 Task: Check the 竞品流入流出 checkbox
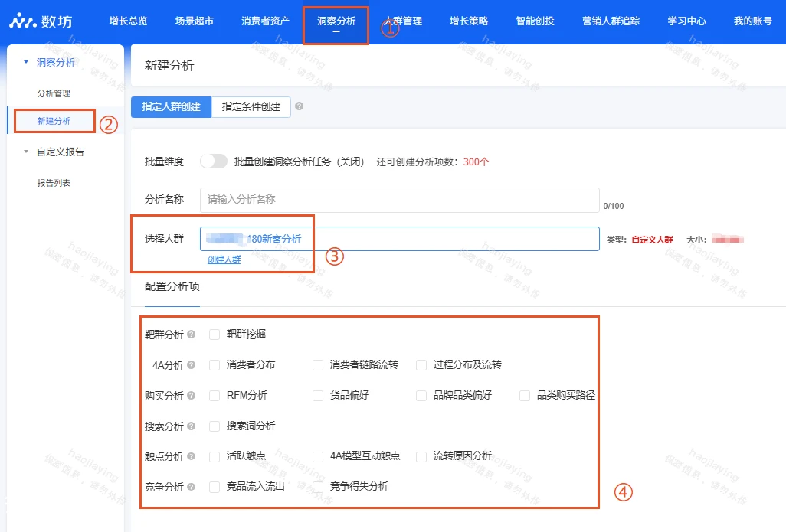pos(215,487)
